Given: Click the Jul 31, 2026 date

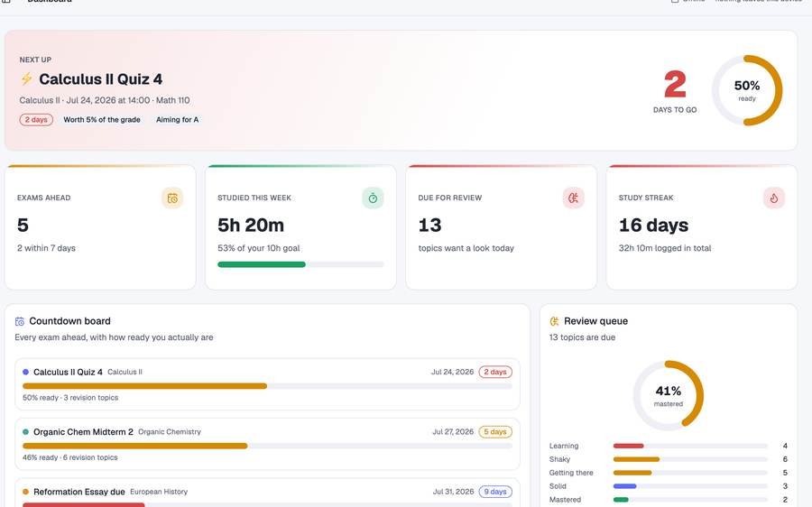Looking at the screenshot, I should coord(453,492).
